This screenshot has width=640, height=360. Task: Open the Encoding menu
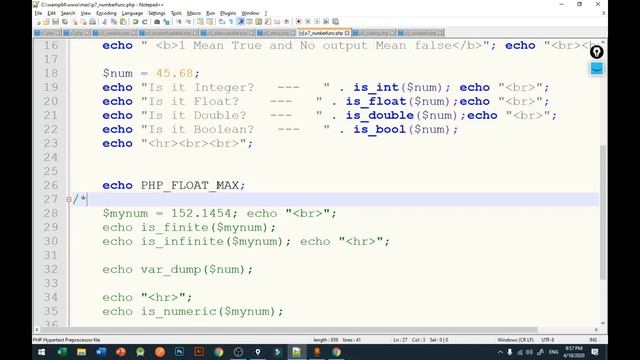click(x=106, y=13)
